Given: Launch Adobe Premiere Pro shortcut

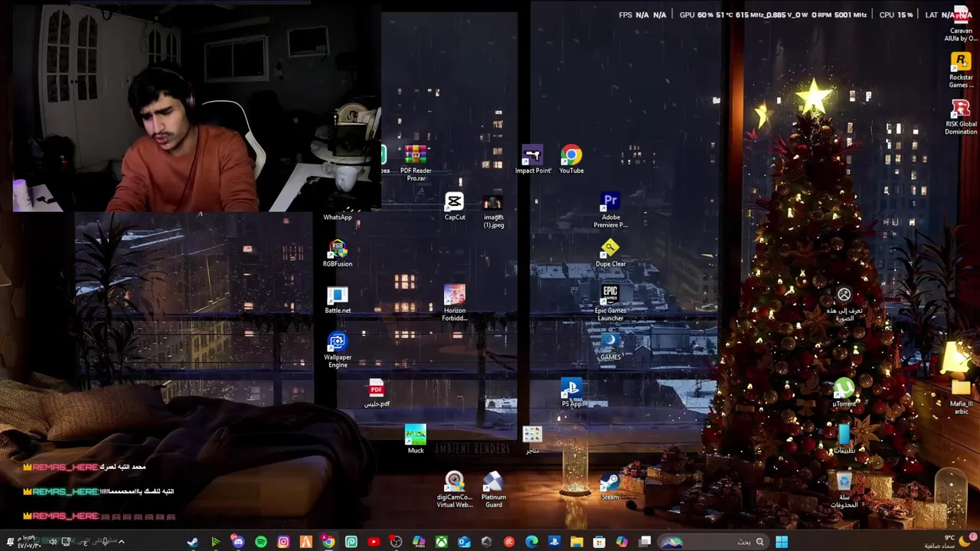Looking at the screenshot, I should point(610,210).
